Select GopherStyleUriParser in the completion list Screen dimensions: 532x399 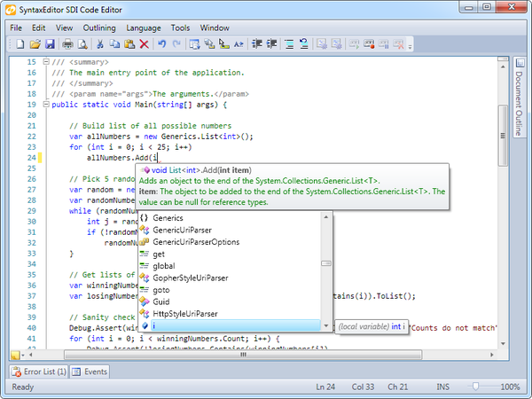[x=190, y=278]
